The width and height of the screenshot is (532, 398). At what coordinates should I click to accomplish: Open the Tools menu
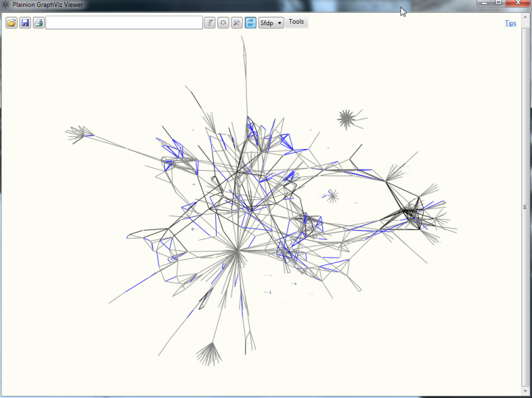click(296, 22)
